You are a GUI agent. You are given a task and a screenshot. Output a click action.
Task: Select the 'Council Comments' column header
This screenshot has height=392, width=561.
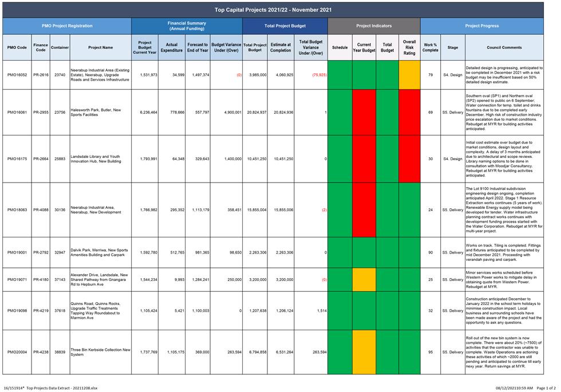[x=504, y=47]
